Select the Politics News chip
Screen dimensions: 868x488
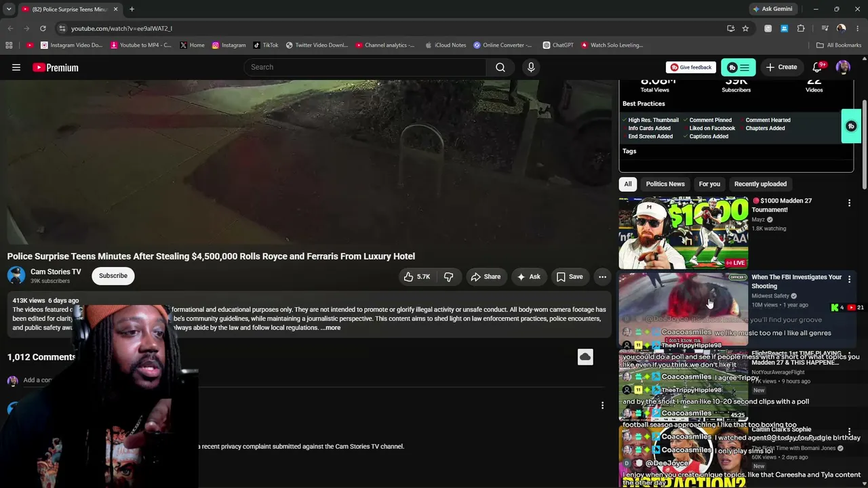click(665, 184)
